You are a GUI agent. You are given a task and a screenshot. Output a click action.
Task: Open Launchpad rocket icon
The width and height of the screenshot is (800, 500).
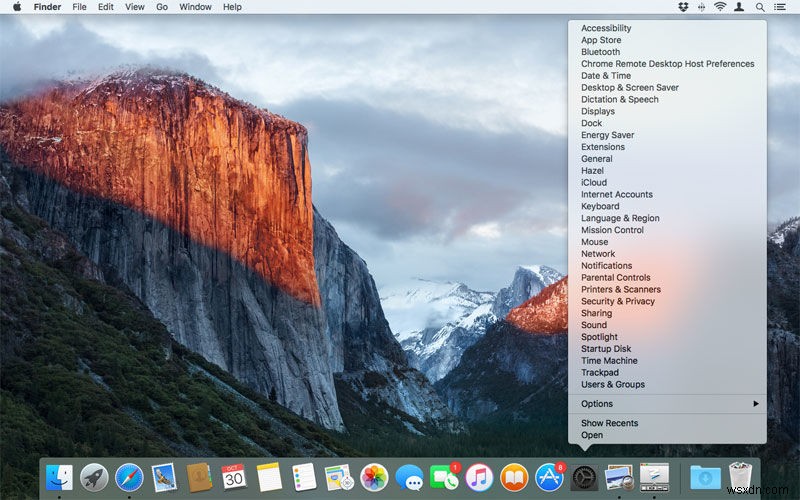[94, 477]
